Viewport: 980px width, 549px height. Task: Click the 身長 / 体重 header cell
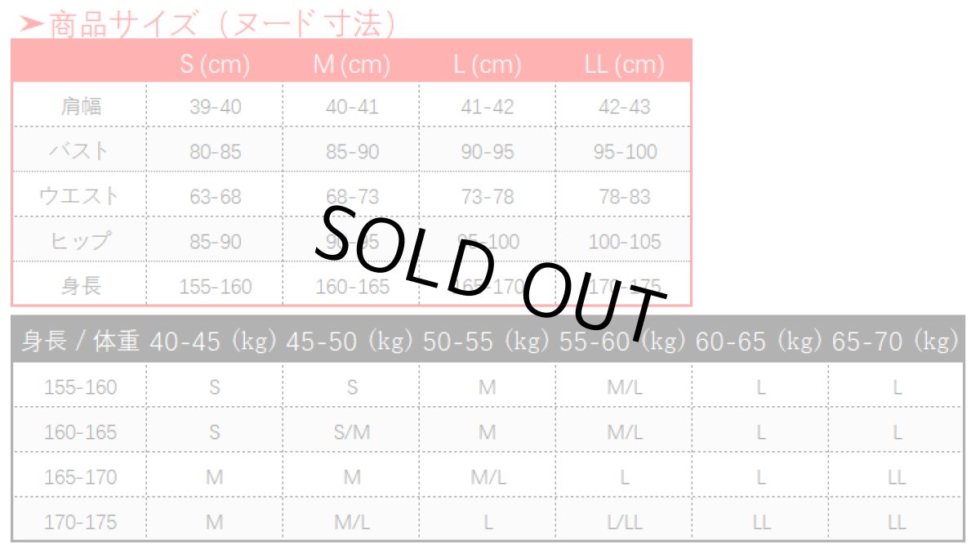(80, 341)
